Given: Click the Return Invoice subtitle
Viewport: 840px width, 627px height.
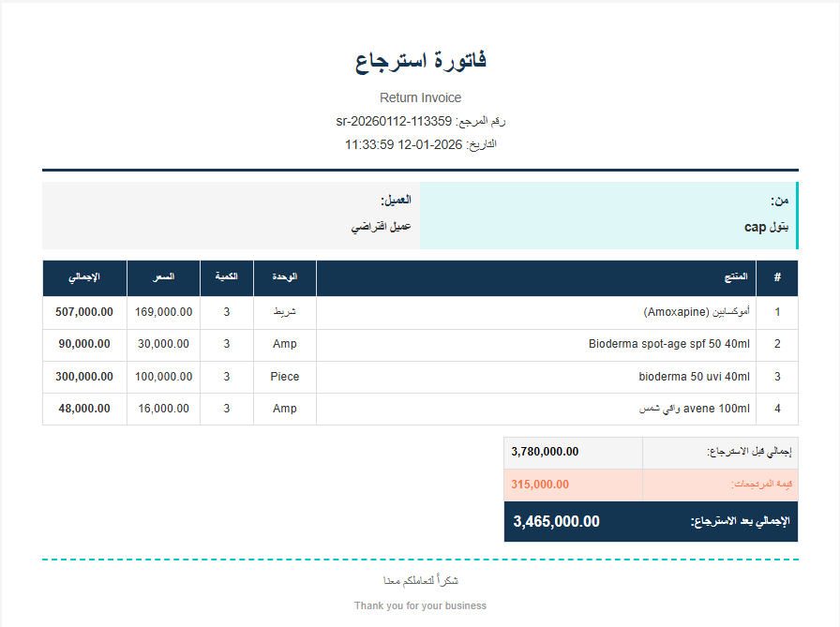Looking at the screenshot, I should (x=421, y=97).
